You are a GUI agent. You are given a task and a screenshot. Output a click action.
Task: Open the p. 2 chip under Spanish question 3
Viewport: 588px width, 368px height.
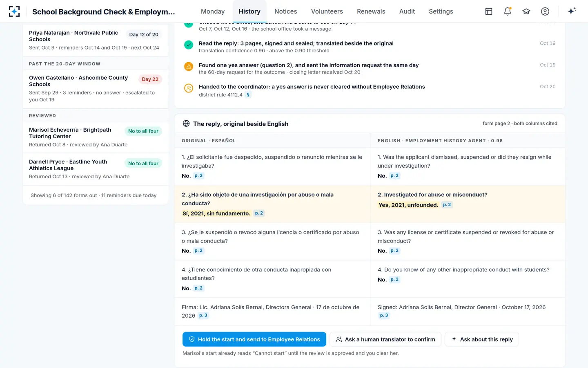pyautogui.click(x=198, y=251)
